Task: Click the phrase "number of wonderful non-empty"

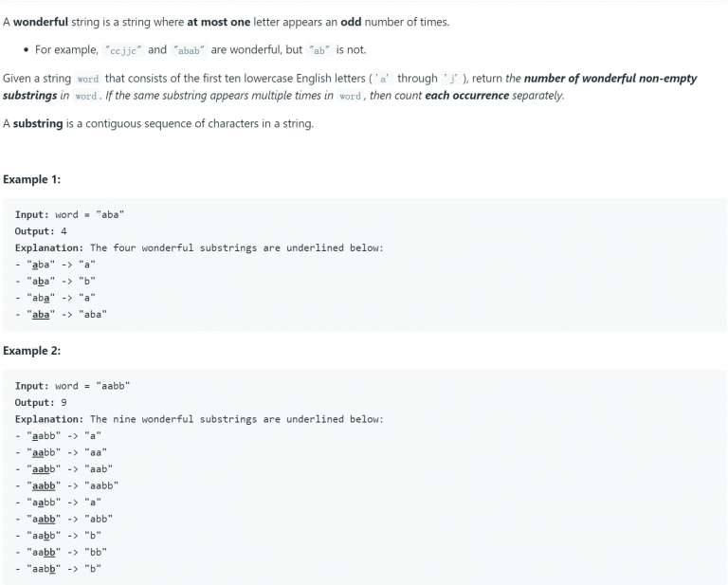Action: 610,79
